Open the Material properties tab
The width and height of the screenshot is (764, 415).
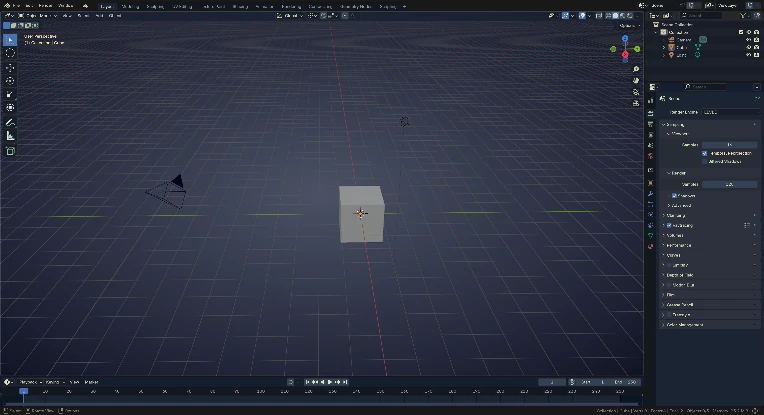[651, 246]
